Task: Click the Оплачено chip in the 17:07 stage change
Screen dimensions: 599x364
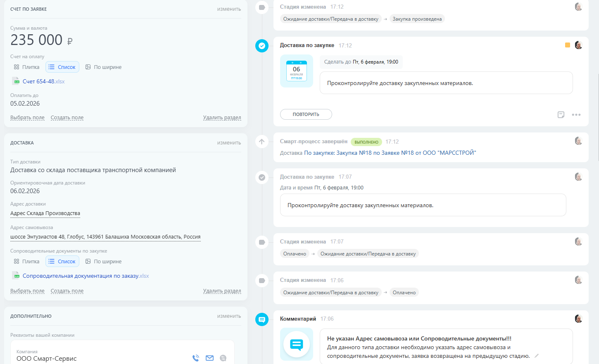Action: click(295, 254)
